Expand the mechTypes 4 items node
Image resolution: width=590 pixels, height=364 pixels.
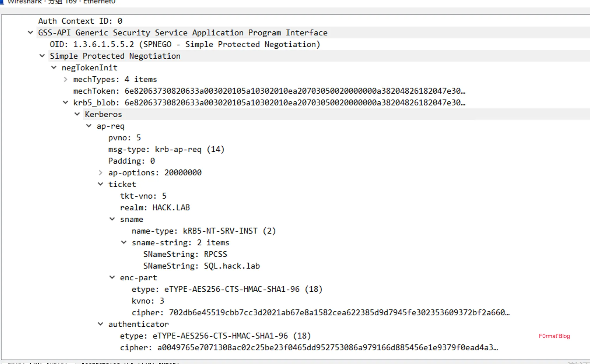(65, 79)
